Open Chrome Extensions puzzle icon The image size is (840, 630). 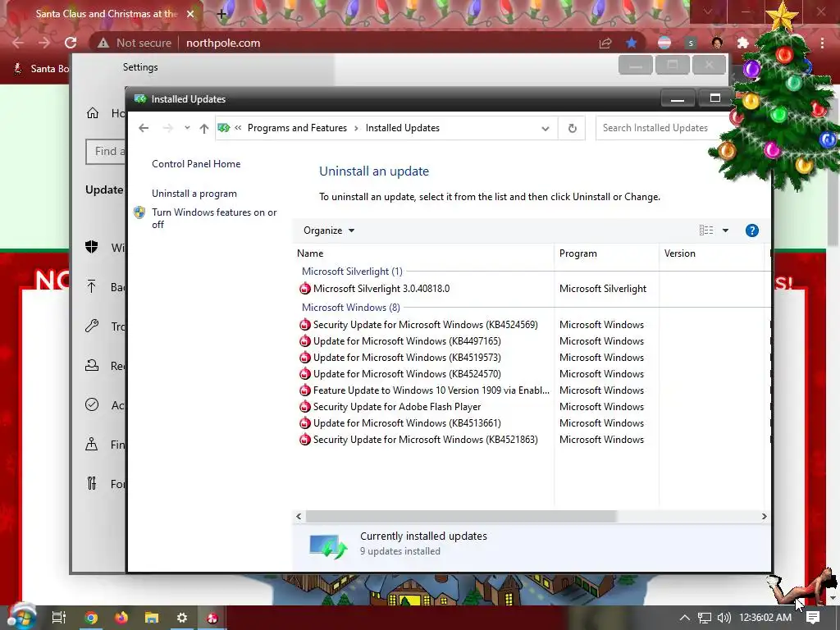[x=742, y=43]
